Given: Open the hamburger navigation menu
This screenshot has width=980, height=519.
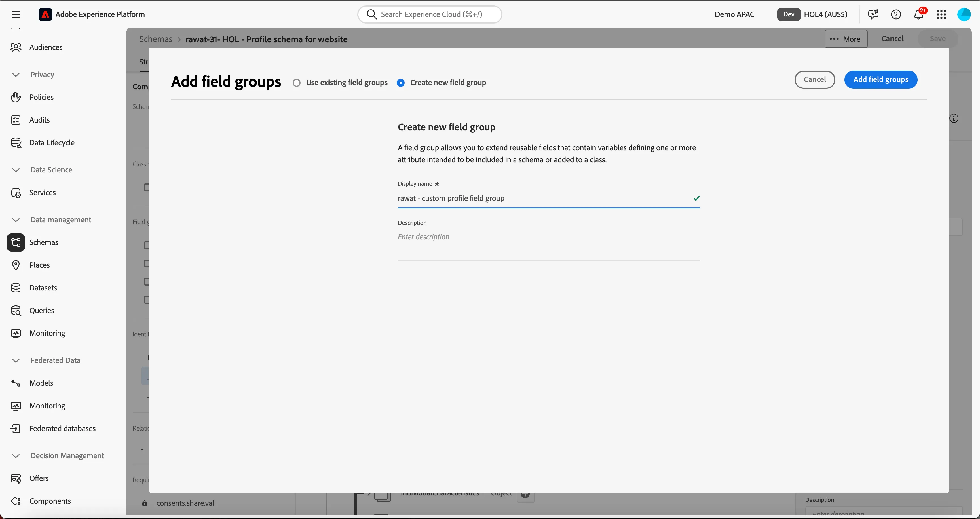Looking at the screenshot, I should [x=16, y=14].
